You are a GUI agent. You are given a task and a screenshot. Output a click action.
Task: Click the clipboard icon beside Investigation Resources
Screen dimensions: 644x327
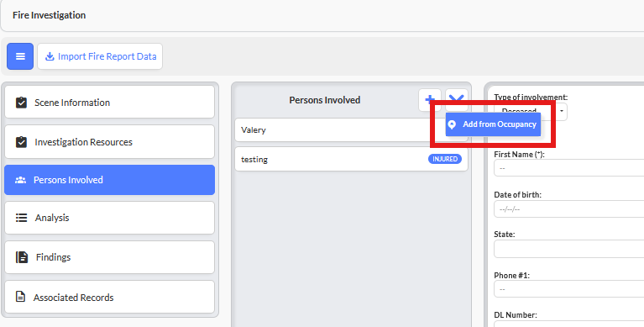coord(21,142)
